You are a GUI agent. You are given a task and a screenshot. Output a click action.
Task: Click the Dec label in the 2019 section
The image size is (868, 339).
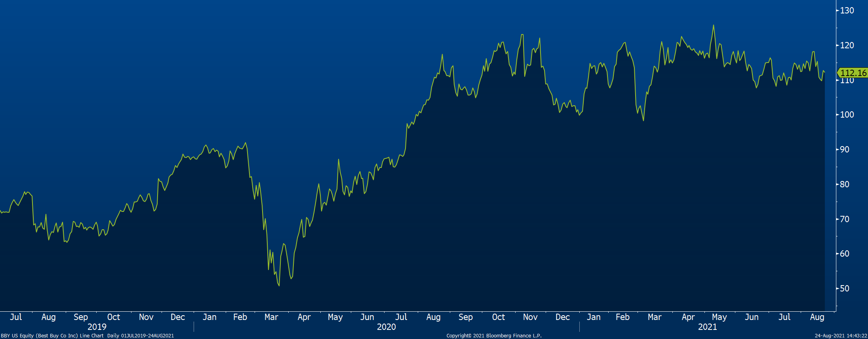(178, 317)
